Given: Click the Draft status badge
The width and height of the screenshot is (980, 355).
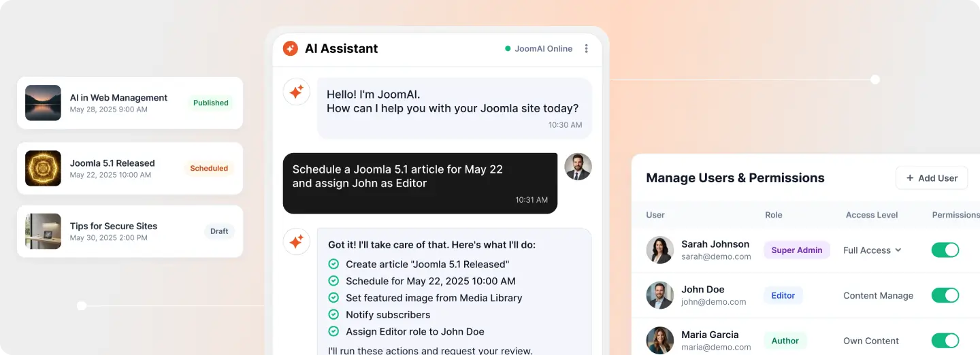Looking at the screenshot, I should 219,231.
